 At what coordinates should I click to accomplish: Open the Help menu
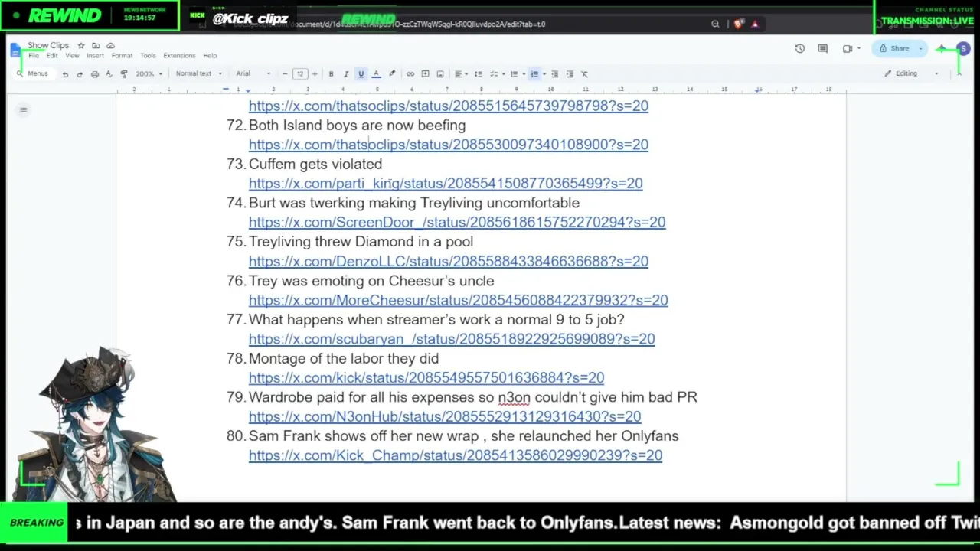click(210, 56)
